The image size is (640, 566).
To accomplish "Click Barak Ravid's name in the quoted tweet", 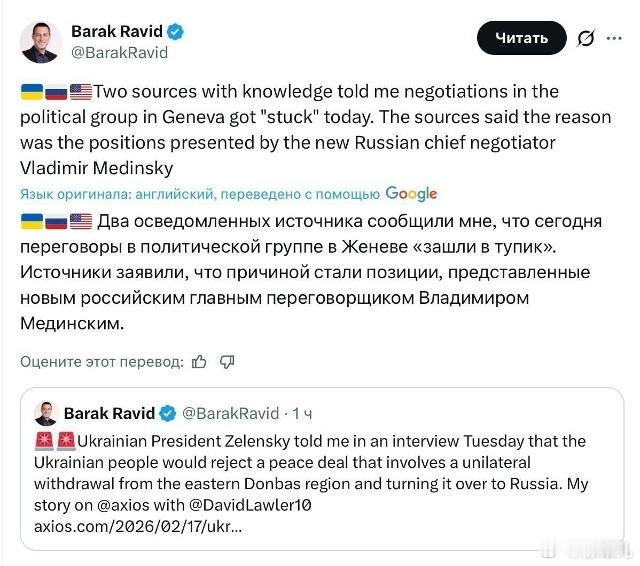I will (109, 413).
